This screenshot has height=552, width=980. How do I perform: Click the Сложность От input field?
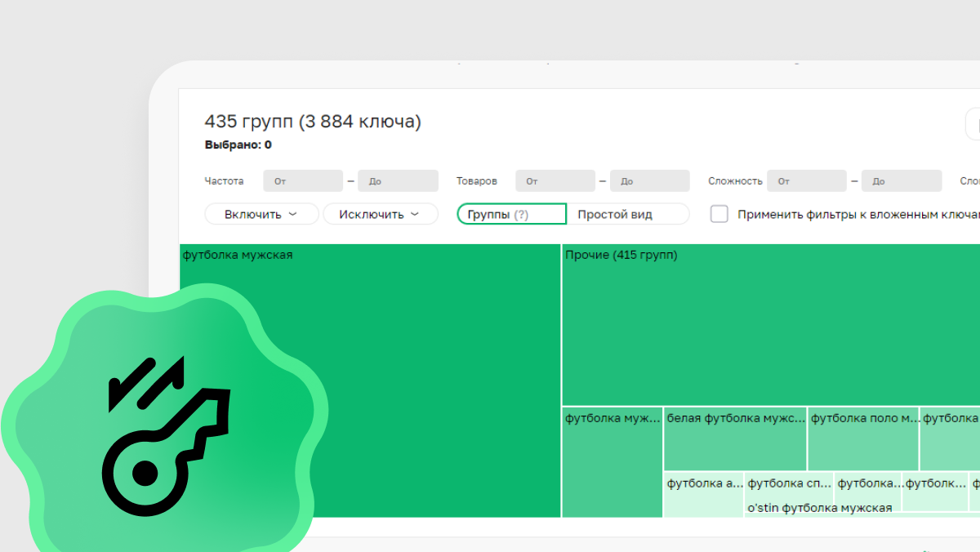coord(806,181)
